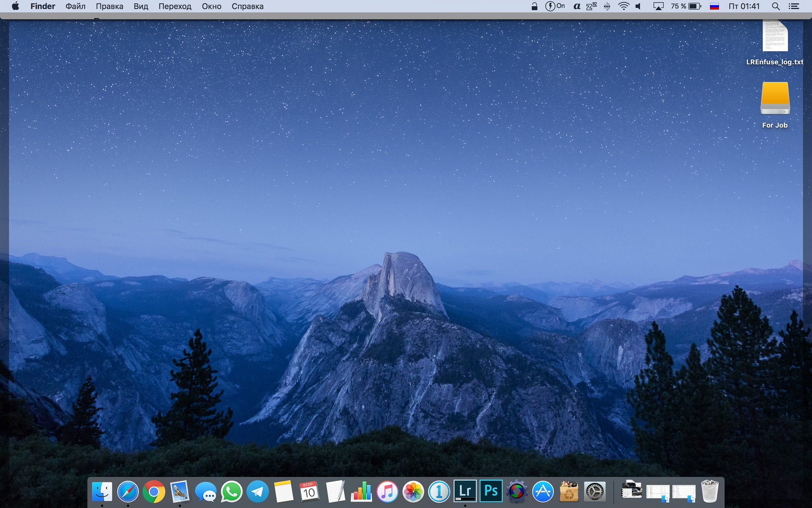Open the Trash in the dock
Screen dimensions: 812x508
[x=709, y=492]
